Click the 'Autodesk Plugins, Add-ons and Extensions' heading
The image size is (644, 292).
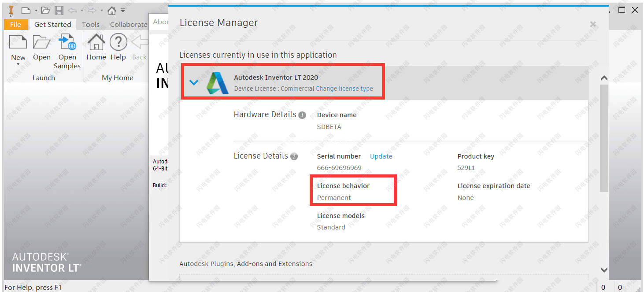click(246, 264)
